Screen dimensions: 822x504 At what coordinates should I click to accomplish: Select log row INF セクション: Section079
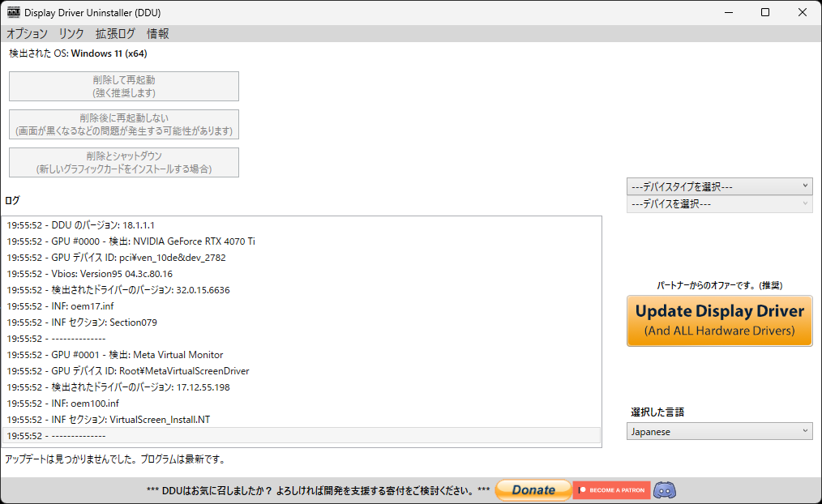point(302,322)
